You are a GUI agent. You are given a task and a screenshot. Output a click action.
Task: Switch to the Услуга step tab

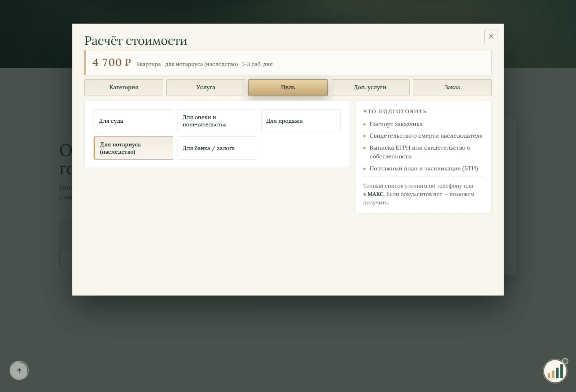pyautogui.click(x=206, y=88)
